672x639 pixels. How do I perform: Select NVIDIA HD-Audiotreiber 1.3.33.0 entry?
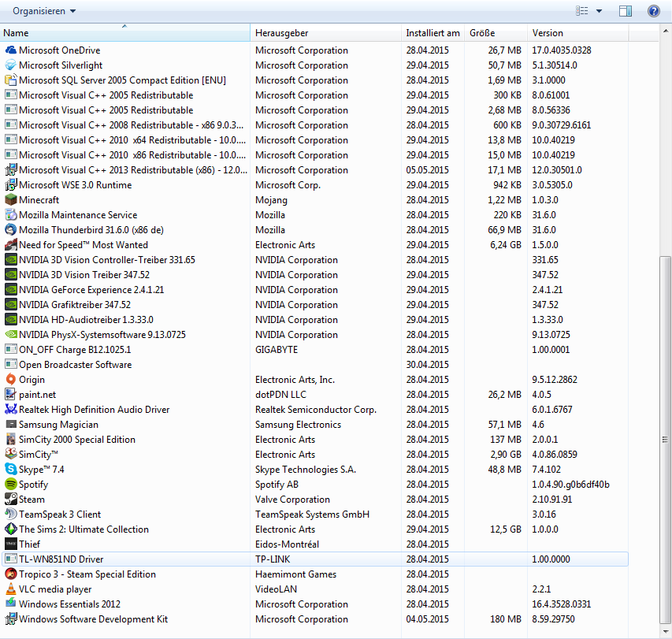pyautogui.click(x=315, y=320)
